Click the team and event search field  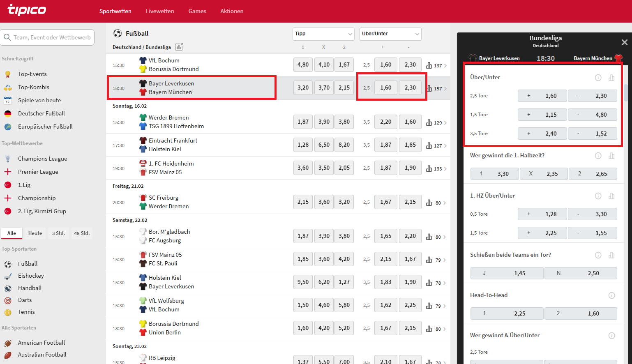click(48, 37)
